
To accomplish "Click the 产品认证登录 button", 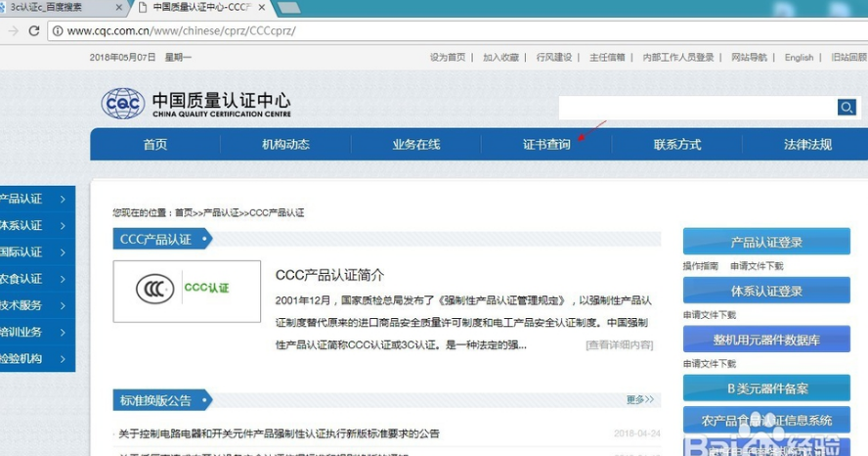I will [x=766, y=243].
